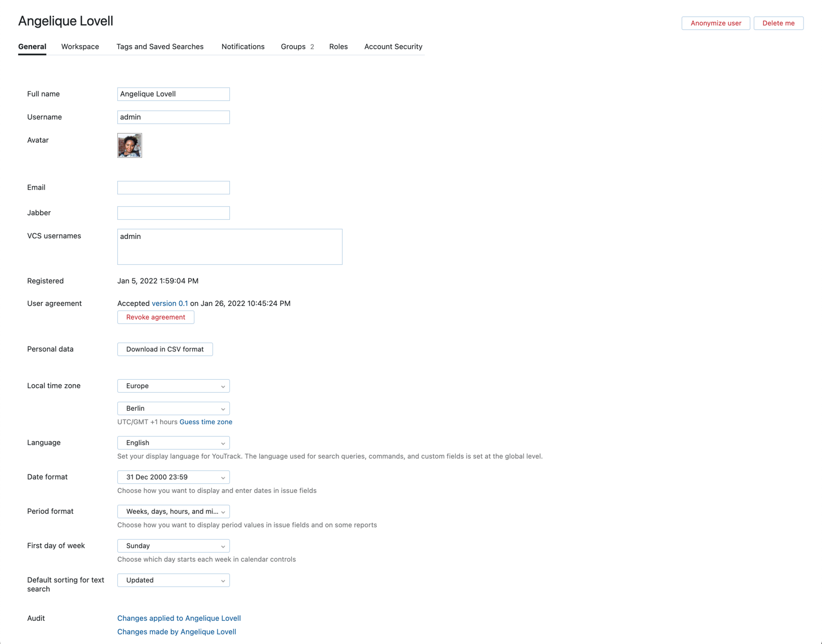Select the Account Security tab
The image size is (822, 644).
tap(393, 47)
